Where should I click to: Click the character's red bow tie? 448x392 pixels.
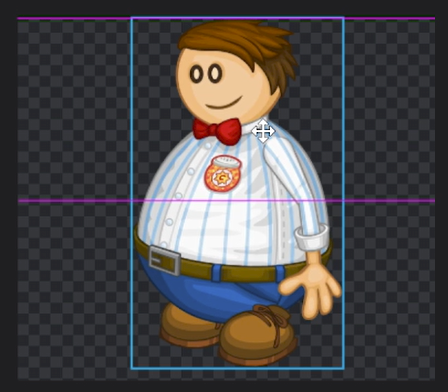pyautogui.click(x=217, y=131)
